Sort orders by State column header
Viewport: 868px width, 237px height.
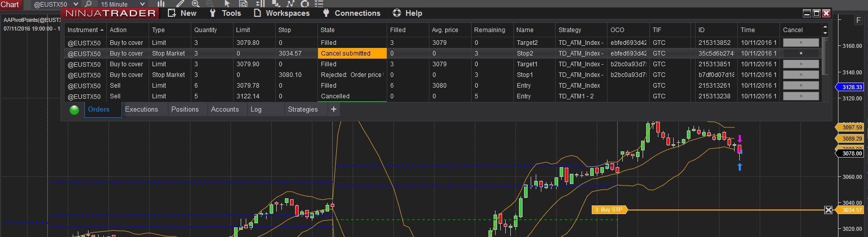(x=352, y=30)
